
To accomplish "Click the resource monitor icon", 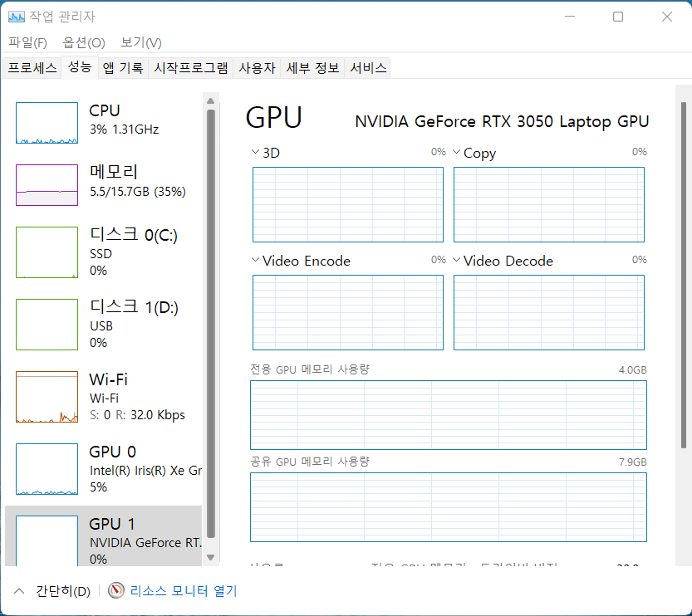I will [x=116, y=591].
